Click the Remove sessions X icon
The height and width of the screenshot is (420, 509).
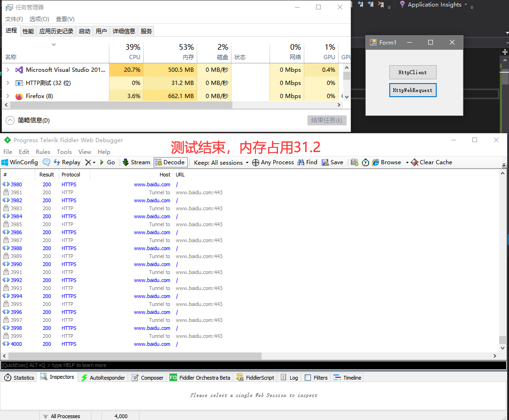click(x=88, y=162)
